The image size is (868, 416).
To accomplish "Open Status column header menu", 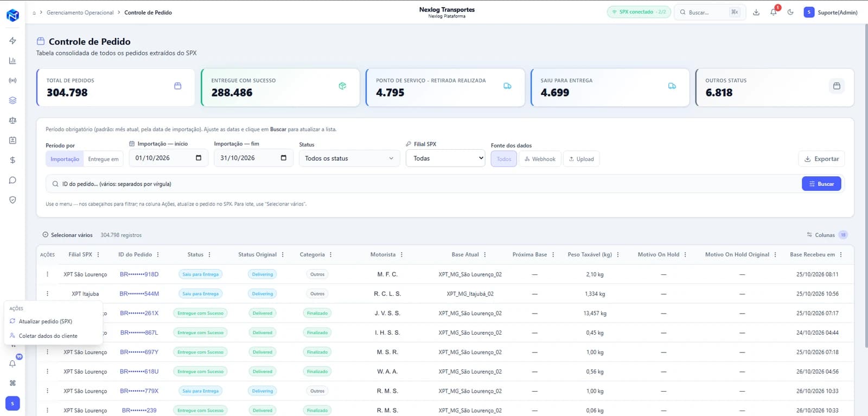I will [209, 254].
